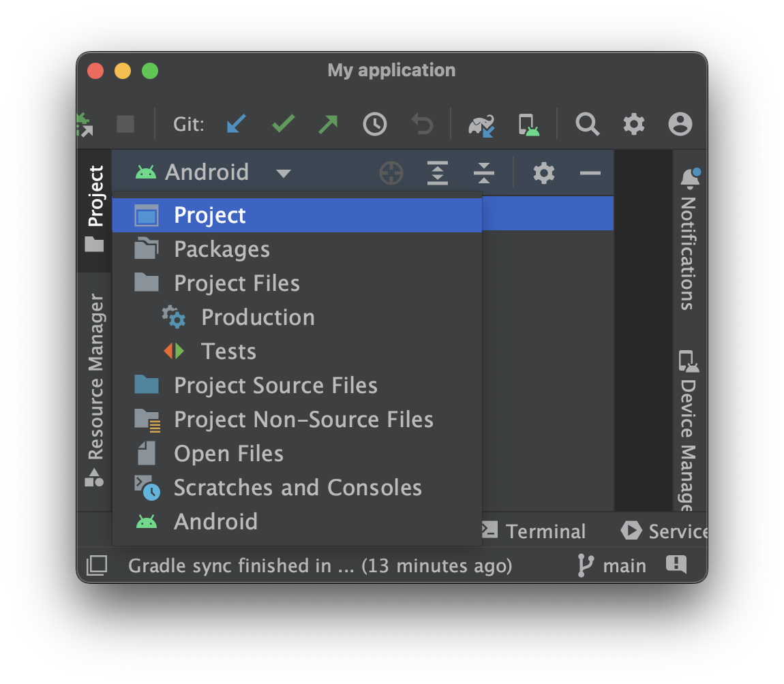Click the user account avatar icon
This screenshot has height=684, width=784.
tap(680, 124)
